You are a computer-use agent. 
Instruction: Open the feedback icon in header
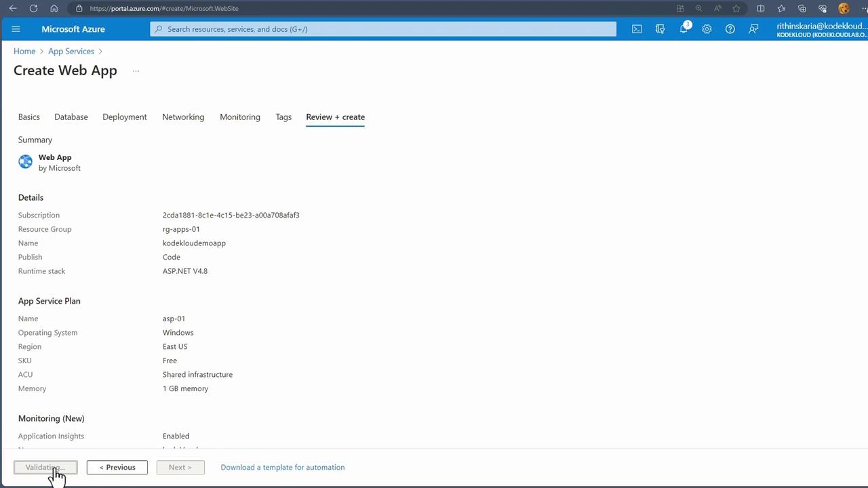pyautogui.click(x=753, y=29)
